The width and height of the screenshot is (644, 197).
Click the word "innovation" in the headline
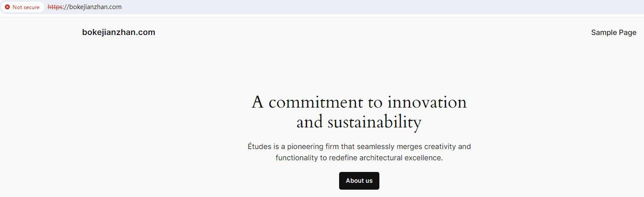click(x=427, y=103)
